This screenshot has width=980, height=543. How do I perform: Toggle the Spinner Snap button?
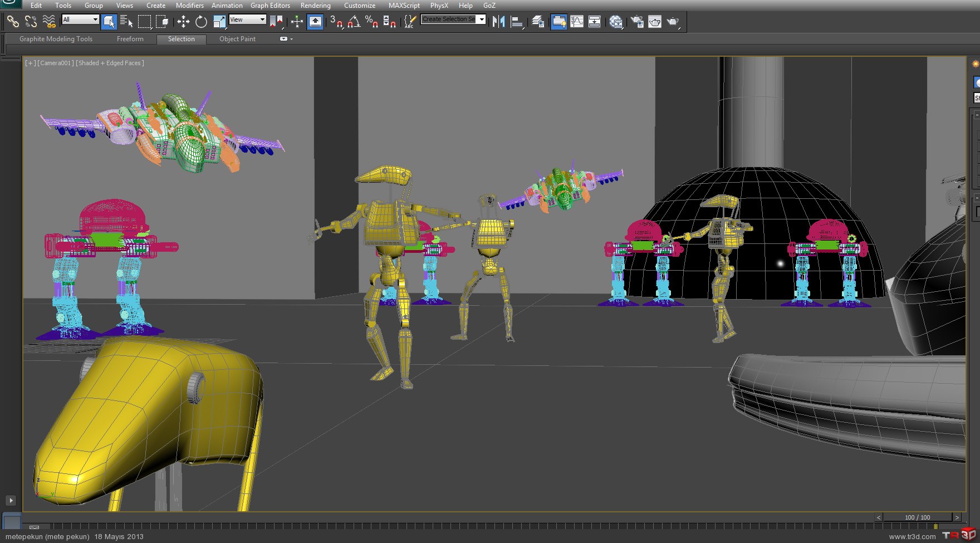click(389, 22)
